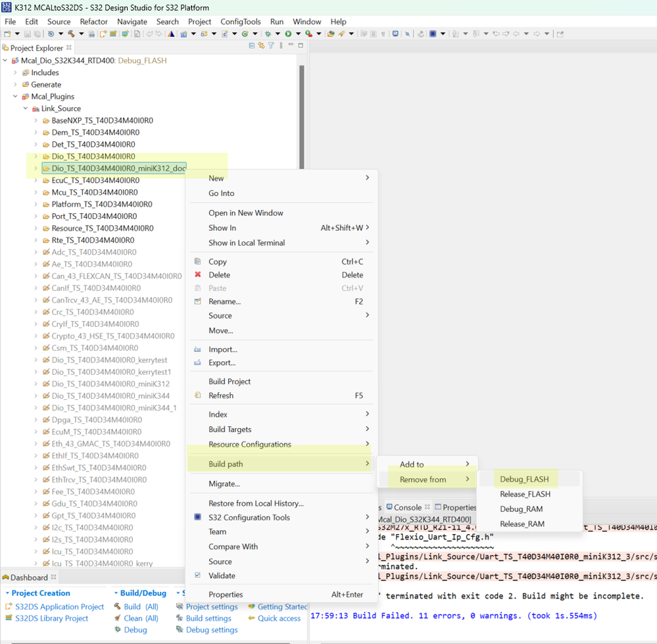Switch to the Properties tab
This screenshot has width=657, height=644.
click(456, 507)
